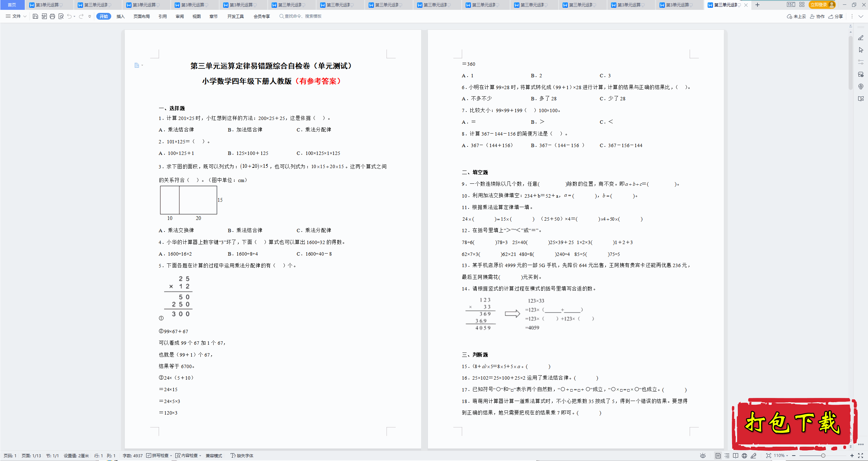Open the 视图 ribbon tab
868x461 pixels.
point(197,16)
